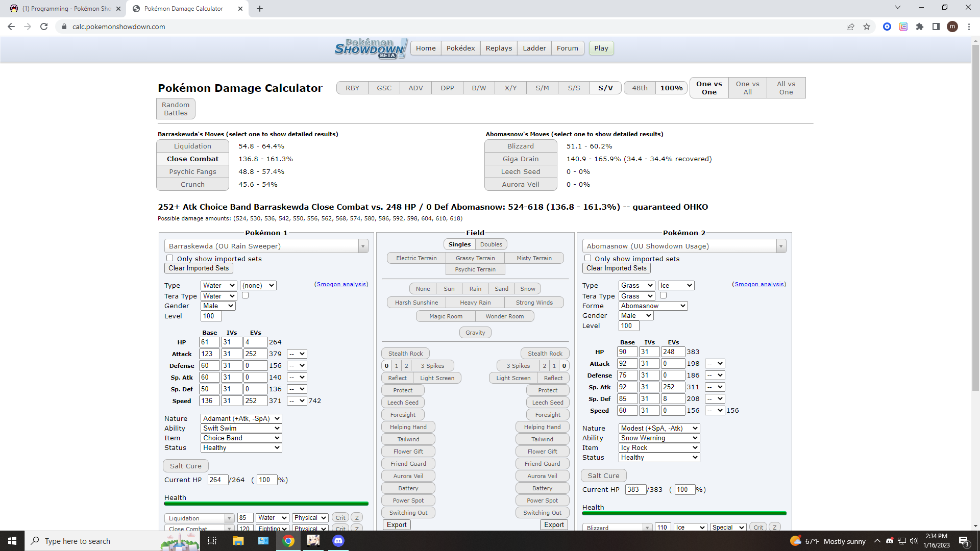Close the Pokémon Damage Calculator tab
This screenshot has height=551, width=980.
(x=241, y=9)
